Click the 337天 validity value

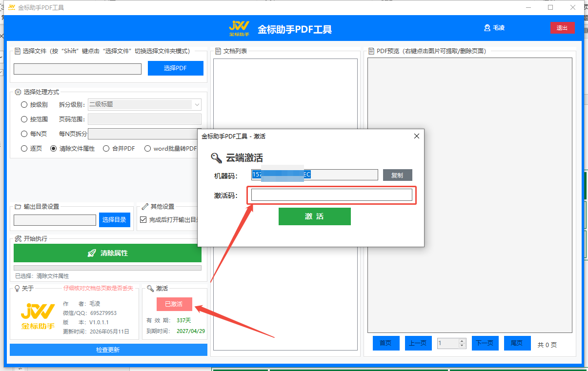[184, 320]
